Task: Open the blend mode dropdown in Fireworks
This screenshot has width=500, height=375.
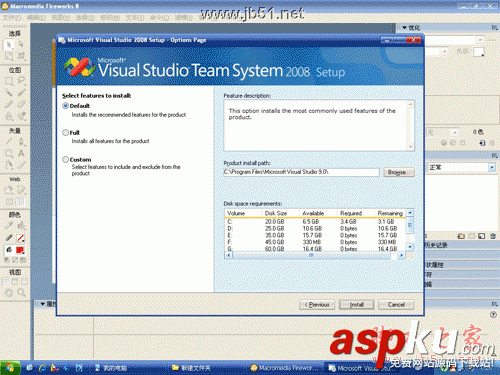Action: pyautogui.click(x=492, y=167)
